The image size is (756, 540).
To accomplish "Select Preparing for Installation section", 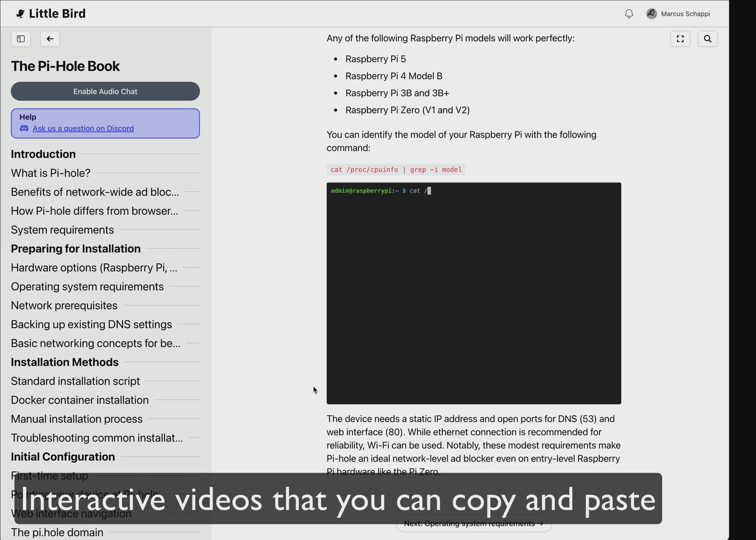I will pos(75,249).
